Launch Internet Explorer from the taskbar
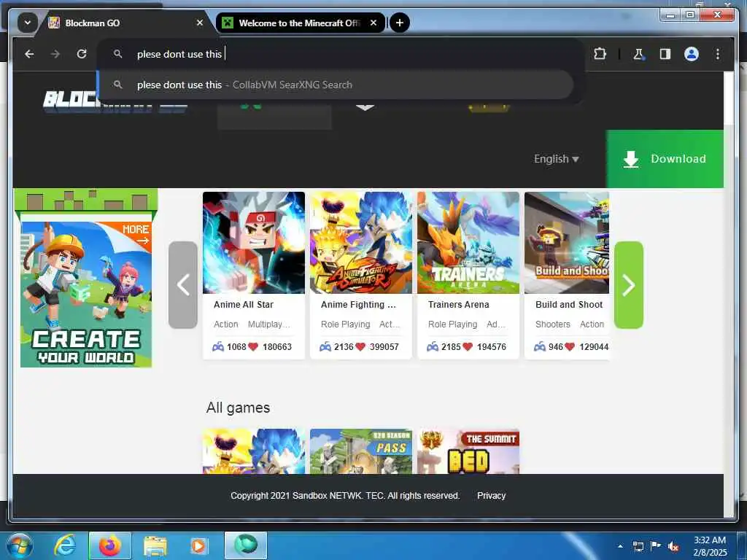 (64, 545)
